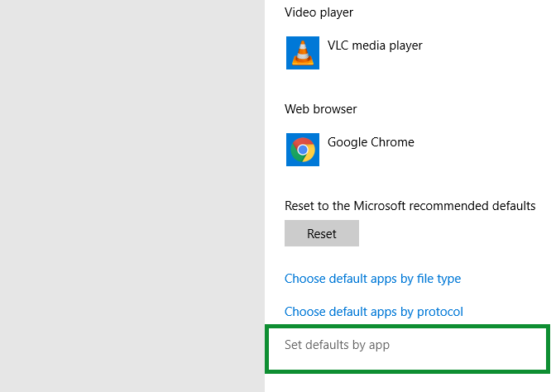Open the app chooser for Video player
551x392 pixels.
coord(355,53)
